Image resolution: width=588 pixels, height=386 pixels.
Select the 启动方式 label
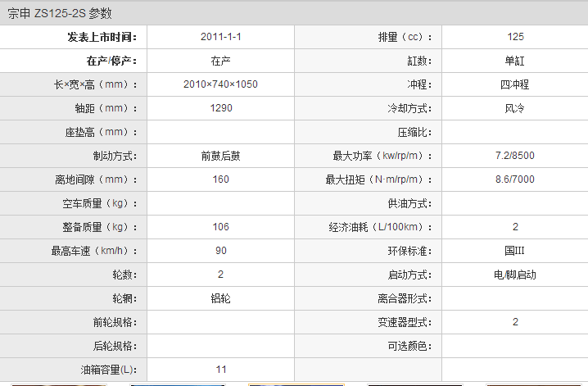click(409, 275)
